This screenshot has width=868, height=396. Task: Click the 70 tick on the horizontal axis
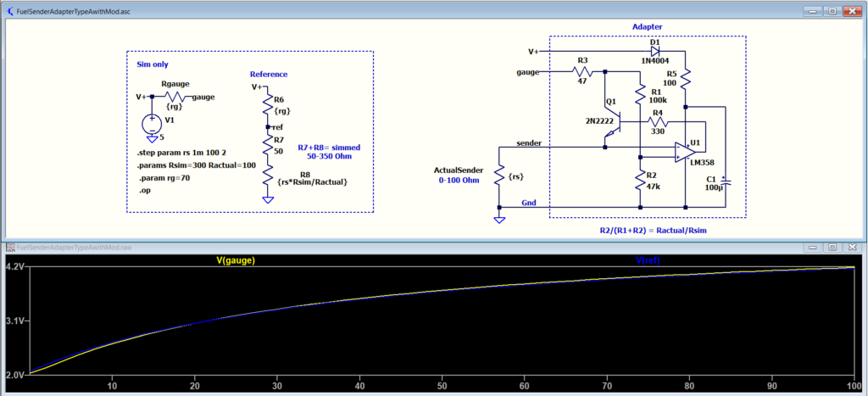(607, 386)
